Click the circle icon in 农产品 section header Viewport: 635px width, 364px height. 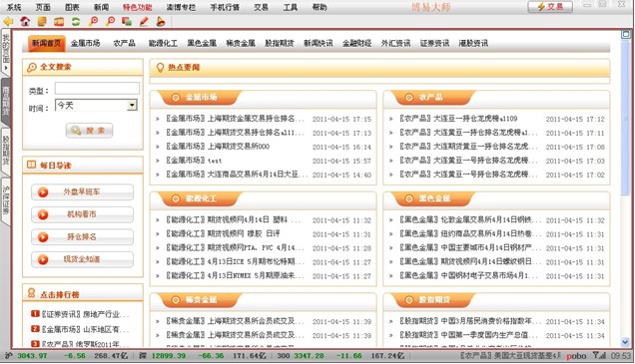[409, 98]
